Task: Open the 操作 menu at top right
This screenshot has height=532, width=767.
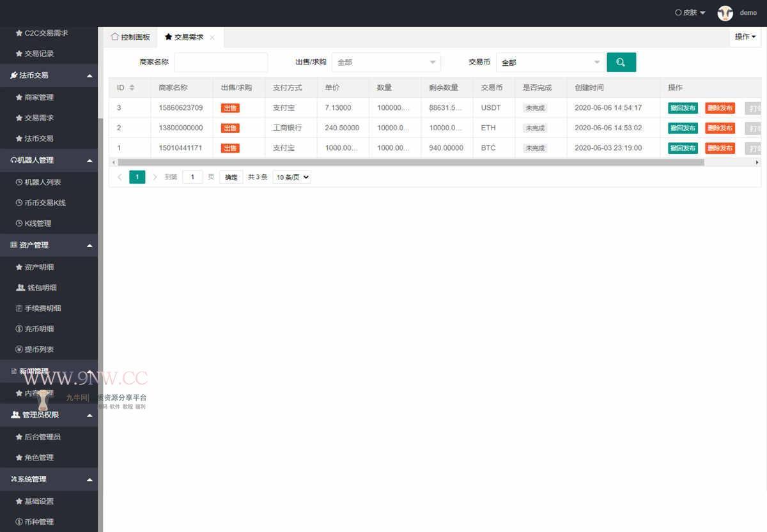Action: pyautogui.click(x=745, y=37)
